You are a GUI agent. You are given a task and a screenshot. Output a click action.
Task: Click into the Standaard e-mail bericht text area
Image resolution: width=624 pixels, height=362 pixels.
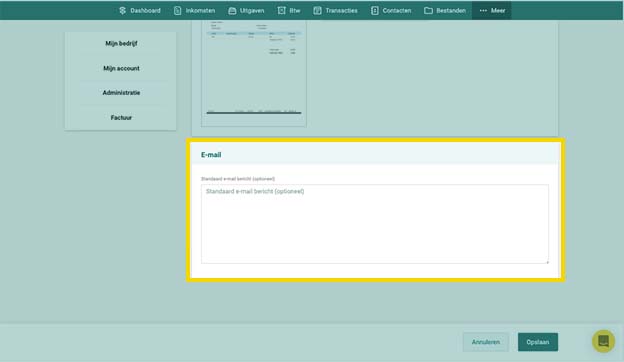(x=374, y=224)
